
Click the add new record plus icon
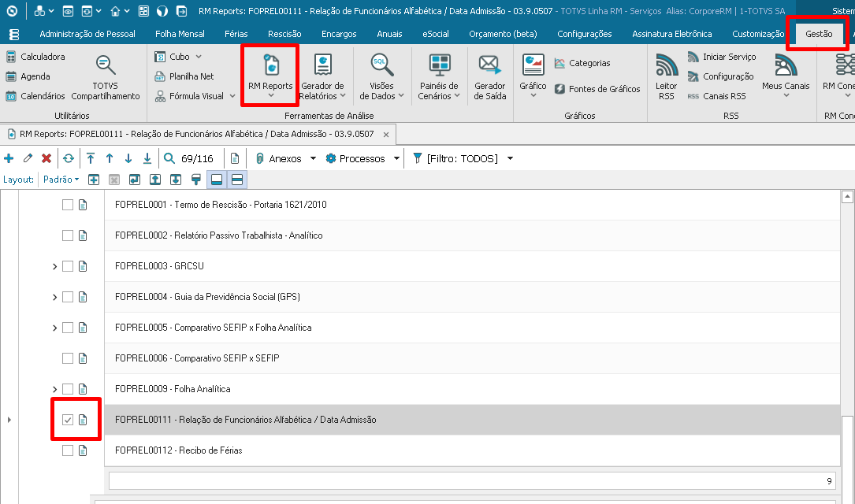pyautogui.click(x=9, y=158)
